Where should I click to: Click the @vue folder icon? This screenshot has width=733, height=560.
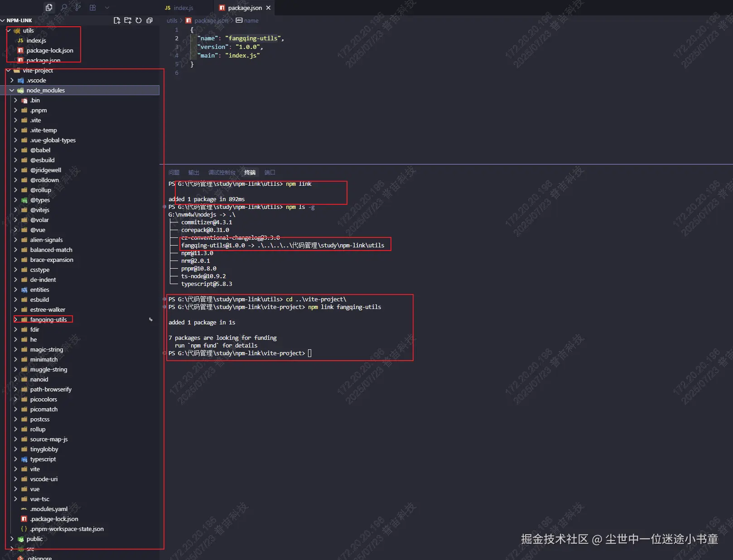(24, 230)
